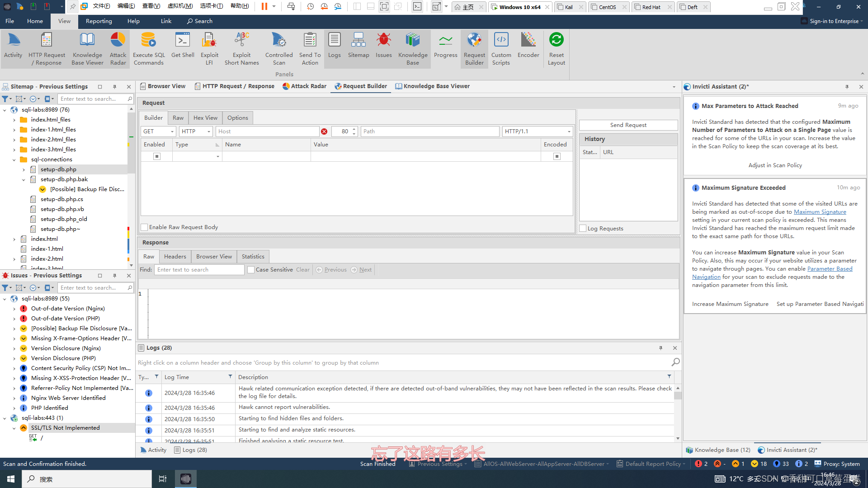Increment the port number stepper
This screenshot has width=868, height=488.
[354, 129]
